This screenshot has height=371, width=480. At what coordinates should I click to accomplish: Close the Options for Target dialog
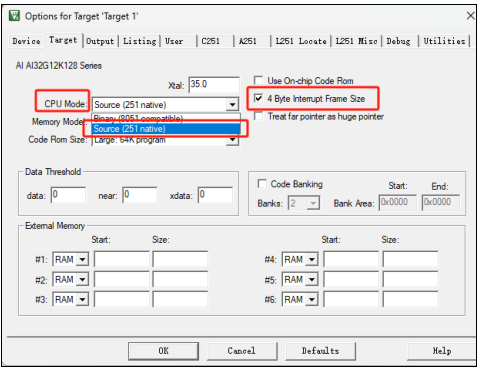470,16
